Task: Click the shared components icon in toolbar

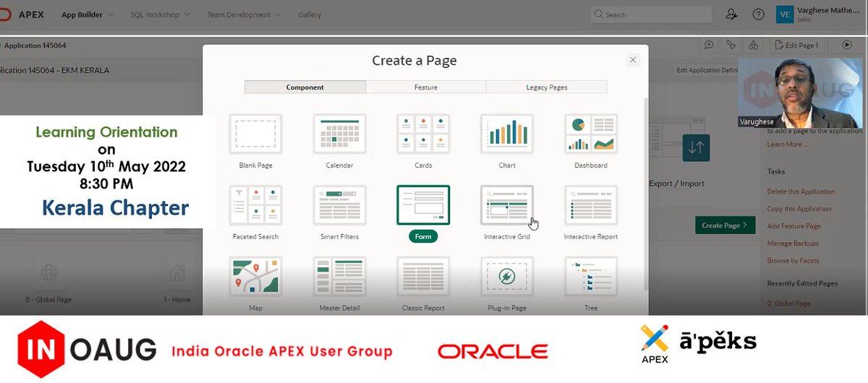Action: tap(754, 45)
